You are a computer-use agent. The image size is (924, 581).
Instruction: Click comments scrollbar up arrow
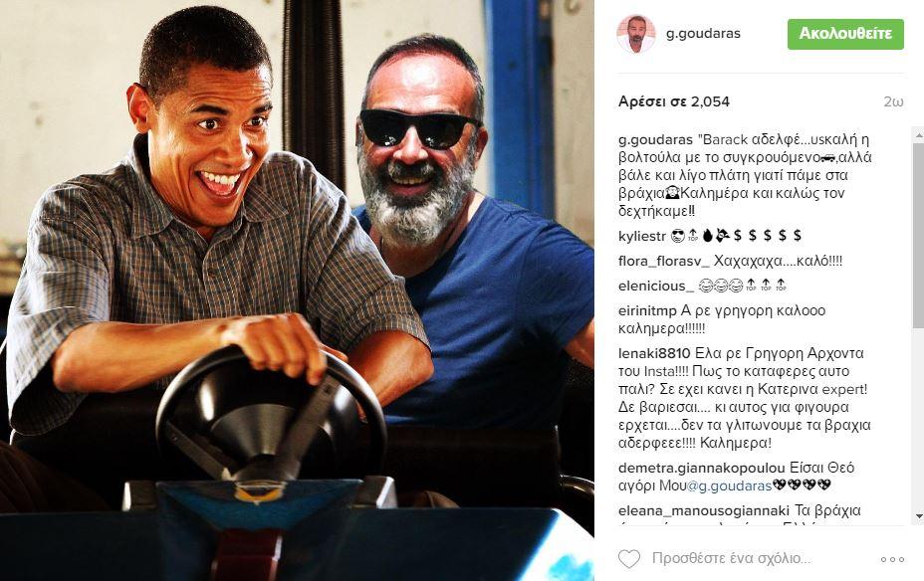point(918,135)
